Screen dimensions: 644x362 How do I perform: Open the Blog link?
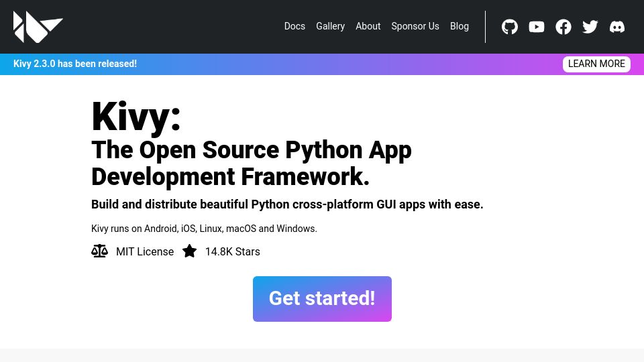tap(459, 26)
